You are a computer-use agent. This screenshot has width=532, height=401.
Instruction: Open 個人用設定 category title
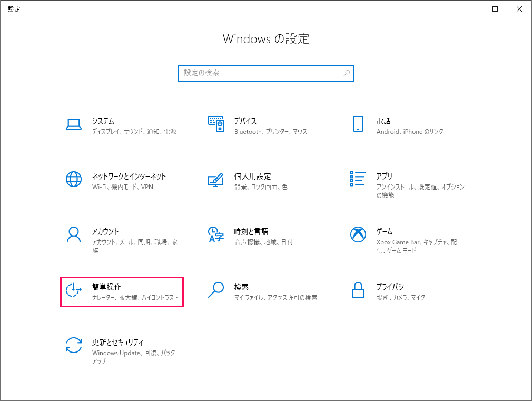tap(252, 176)
